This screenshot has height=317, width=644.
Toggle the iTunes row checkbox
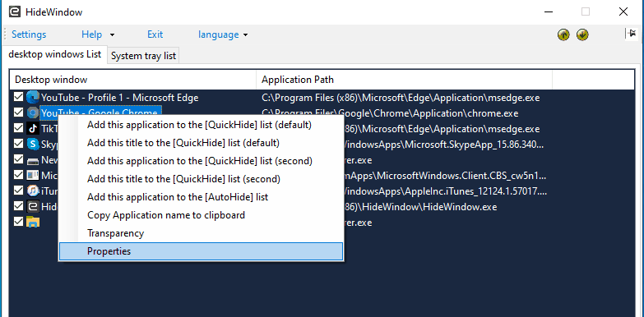(18, 191)
